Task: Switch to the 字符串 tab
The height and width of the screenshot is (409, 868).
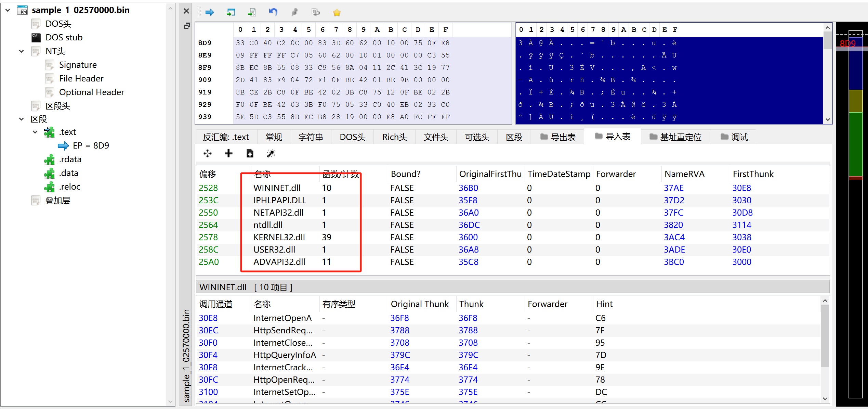Action: [311, 137]
